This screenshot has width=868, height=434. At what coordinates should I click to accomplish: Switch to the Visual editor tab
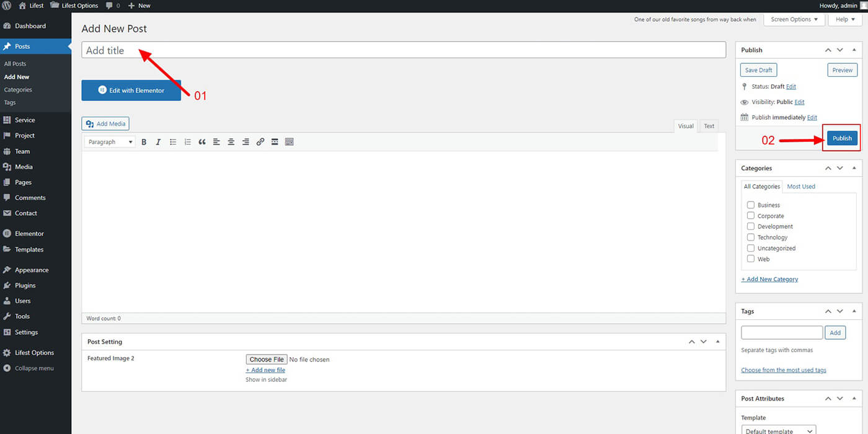point(686,126)
